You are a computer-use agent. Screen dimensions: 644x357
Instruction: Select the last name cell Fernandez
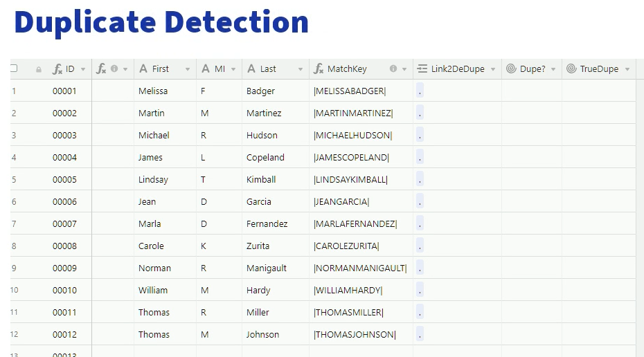(x=276, y=223)
